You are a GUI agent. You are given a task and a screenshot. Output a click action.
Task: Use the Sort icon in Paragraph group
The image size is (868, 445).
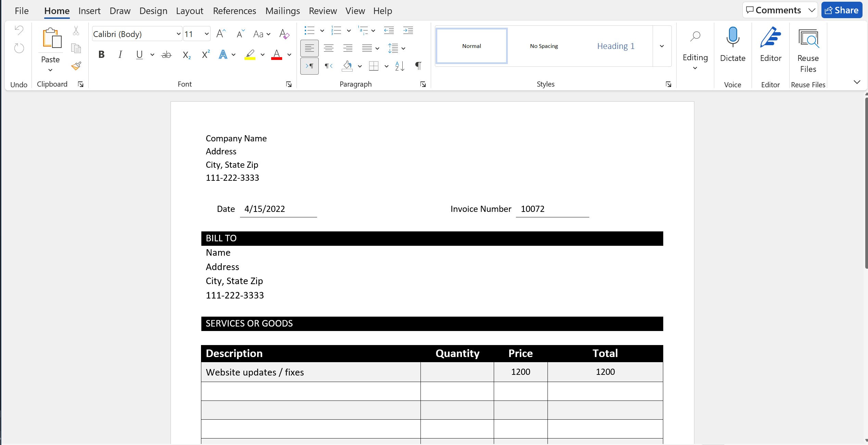click(x=399, y=66)
